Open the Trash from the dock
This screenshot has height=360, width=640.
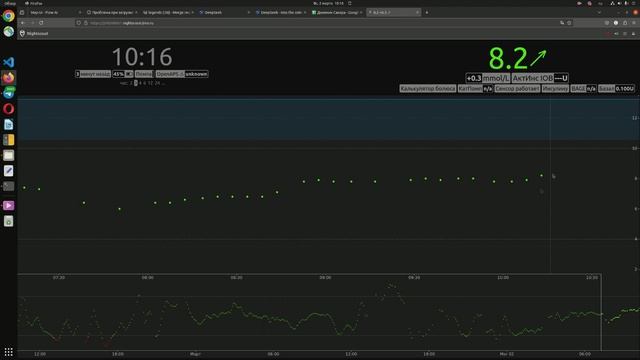[9, 221]
